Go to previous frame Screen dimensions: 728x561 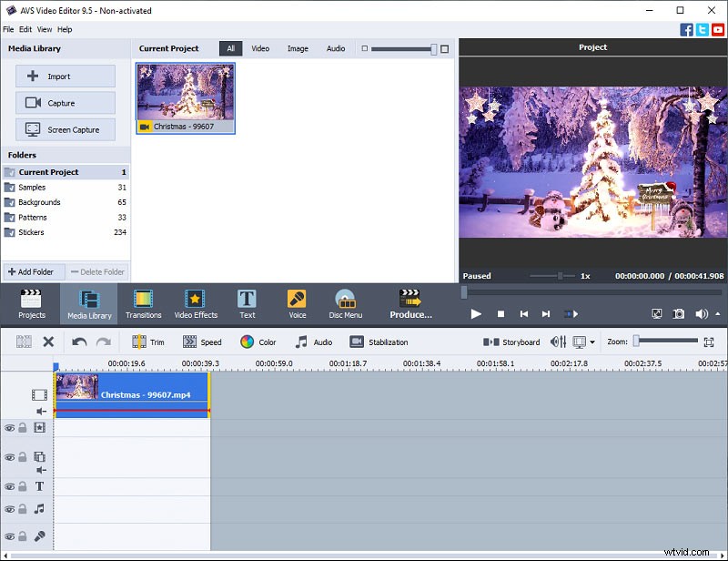coord(524,314)
